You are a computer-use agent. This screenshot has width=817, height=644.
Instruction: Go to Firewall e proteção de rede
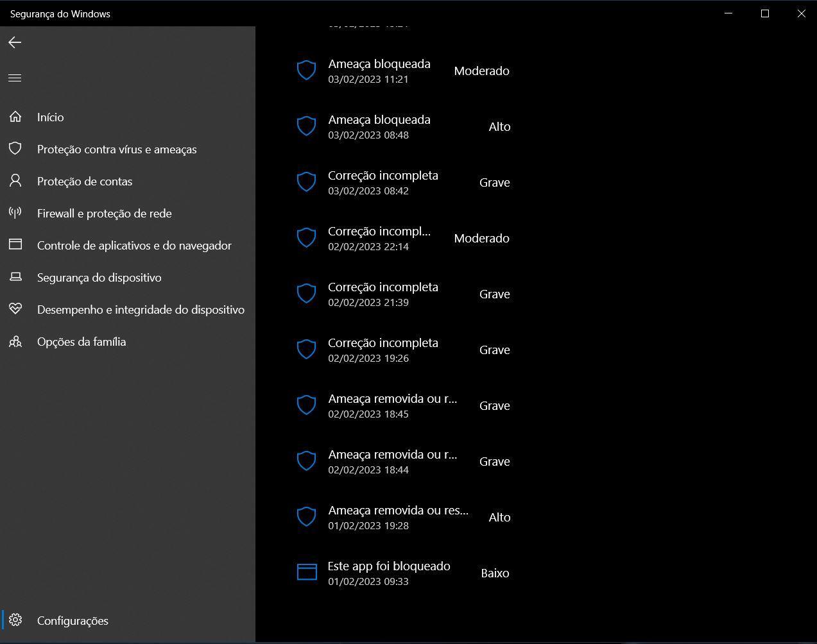coord(128,213)
